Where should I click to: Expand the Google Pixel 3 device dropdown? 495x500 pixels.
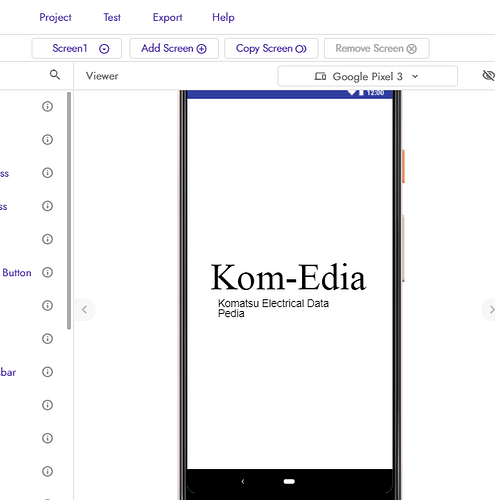pos(367,76)
